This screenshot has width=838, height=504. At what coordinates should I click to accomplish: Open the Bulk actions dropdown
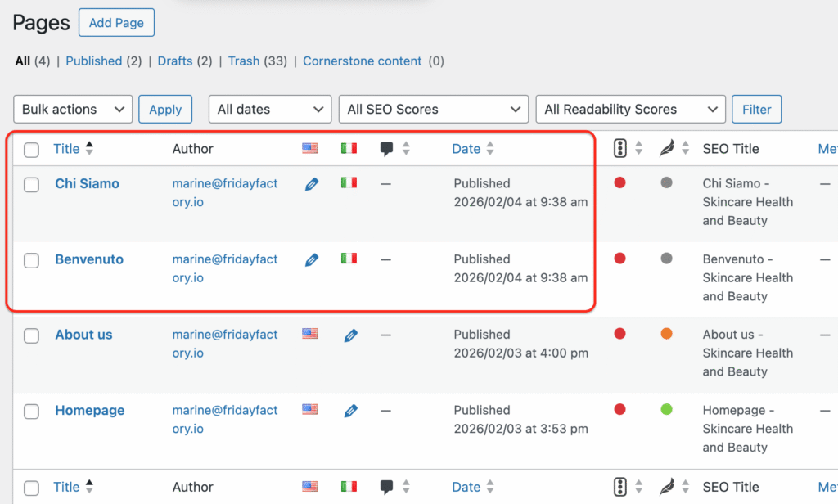pyautogui.click(x=73, y=109)
